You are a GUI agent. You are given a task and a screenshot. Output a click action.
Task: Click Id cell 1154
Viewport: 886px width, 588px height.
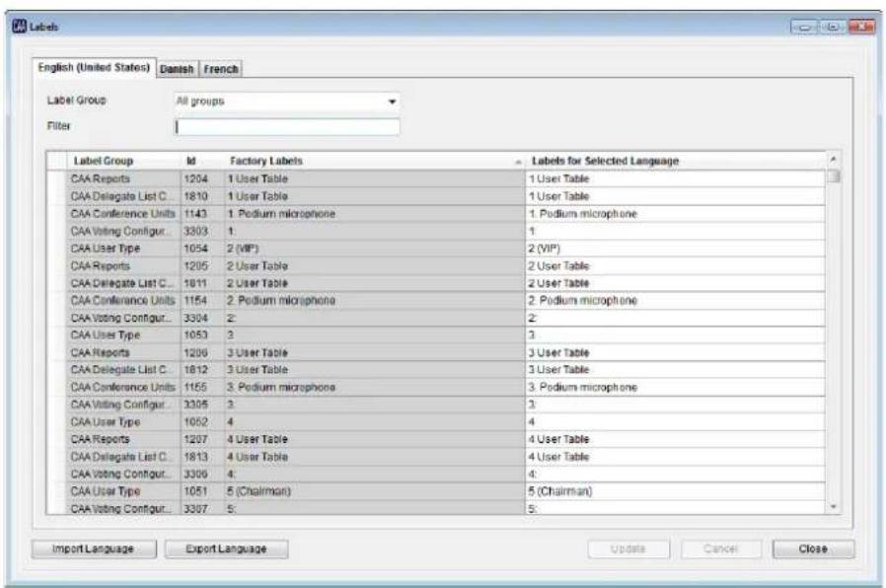click(x=202, y=301)
